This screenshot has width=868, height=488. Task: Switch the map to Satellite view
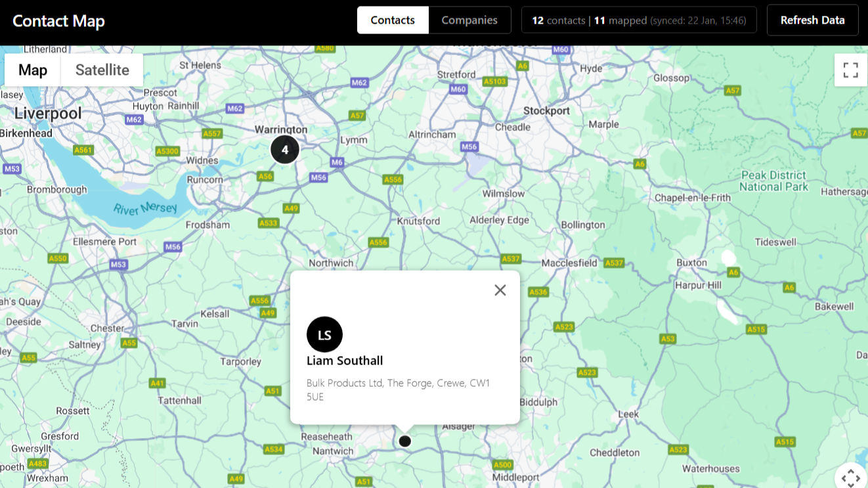tap(102, 70)
